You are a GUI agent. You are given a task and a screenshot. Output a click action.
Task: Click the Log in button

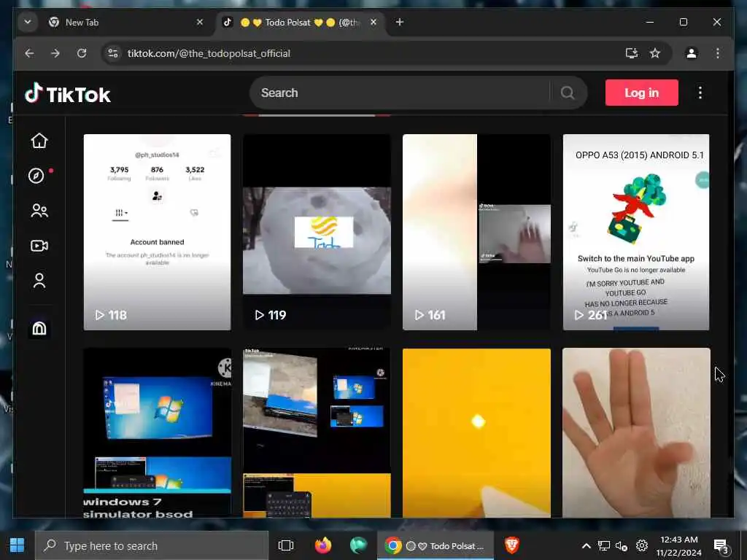click(641, 93)
